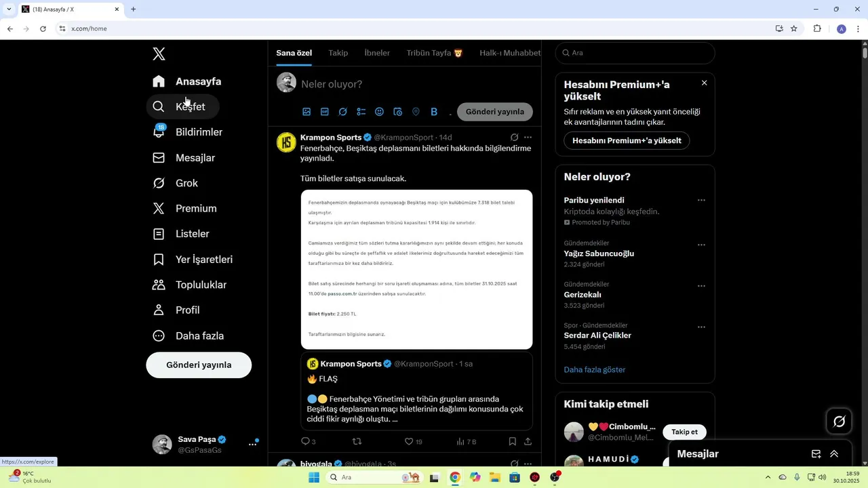Compose new message in Mesajlar drawer
Viewport: 868px width, 488px height.
(816, 454)
